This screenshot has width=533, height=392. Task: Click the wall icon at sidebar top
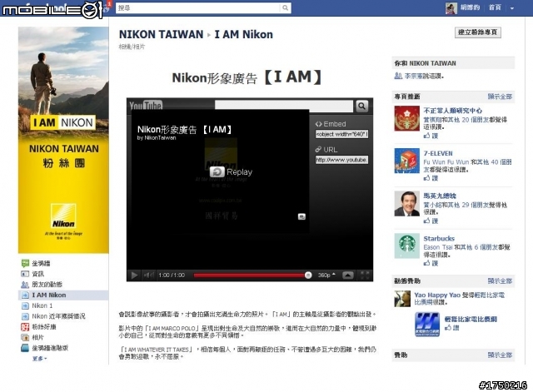tap(25, 263)
